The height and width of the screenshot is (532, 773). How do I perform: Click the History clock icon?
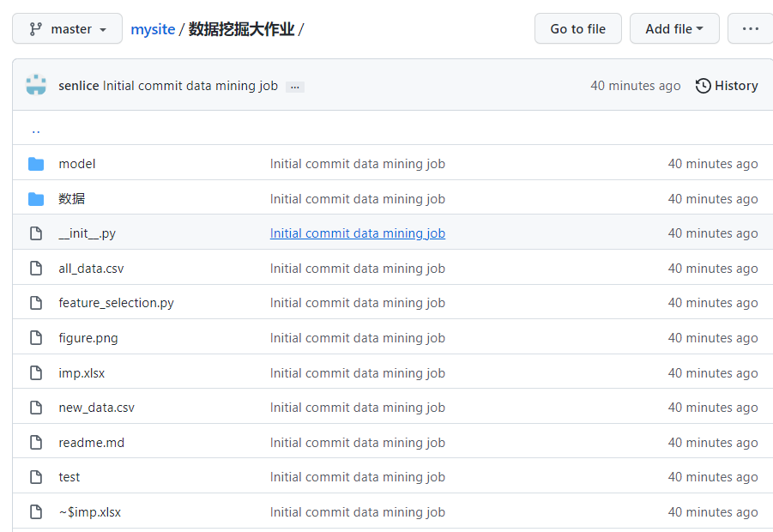click(x=703, y=86)
